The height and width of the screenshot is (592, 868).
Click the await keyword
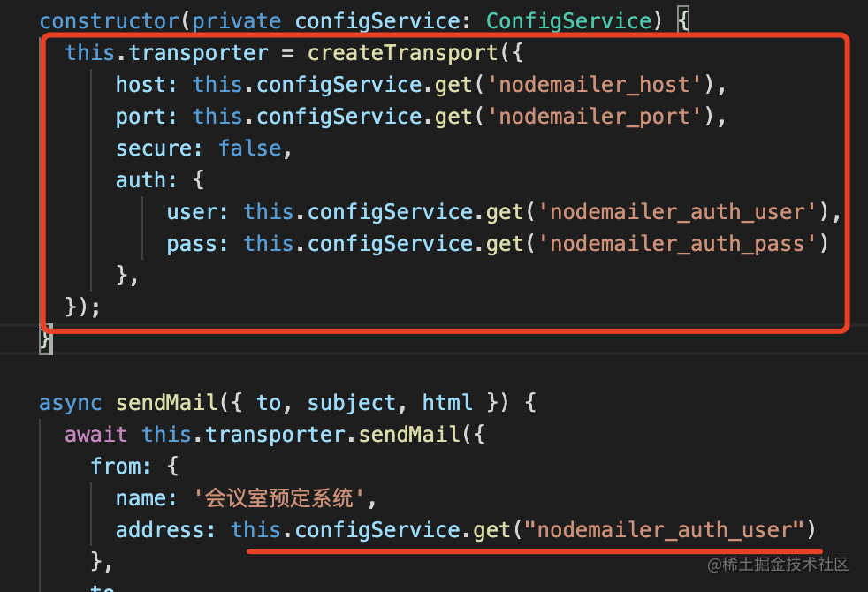pos(95,434)
